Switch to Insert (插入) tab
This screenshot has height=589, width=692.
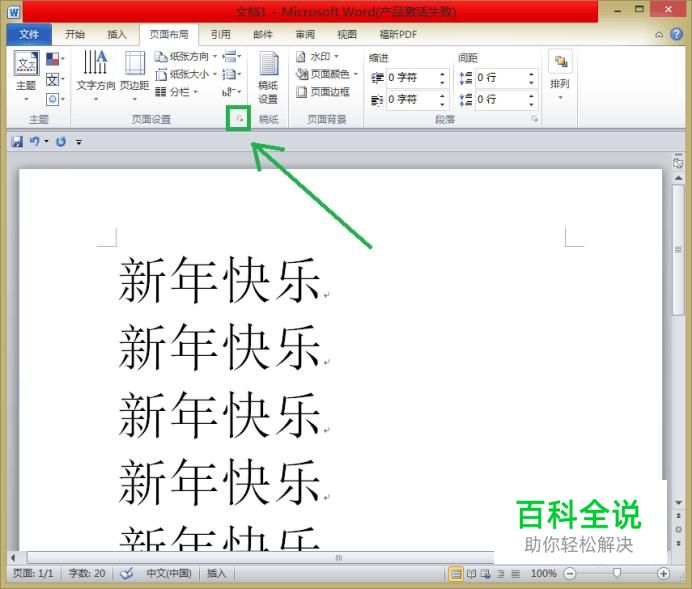coord(117,34)
